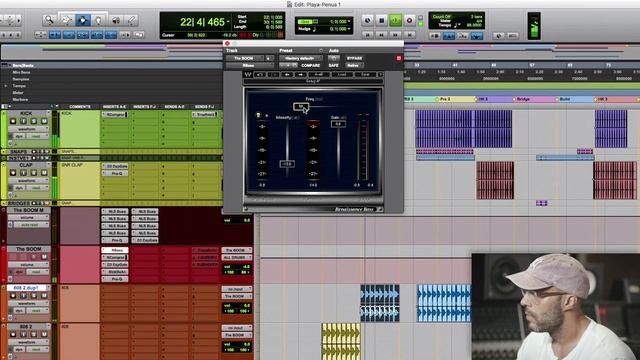Open 808 2 track automation read dropdown
This screenshot has height=360, width=640.
38,349
